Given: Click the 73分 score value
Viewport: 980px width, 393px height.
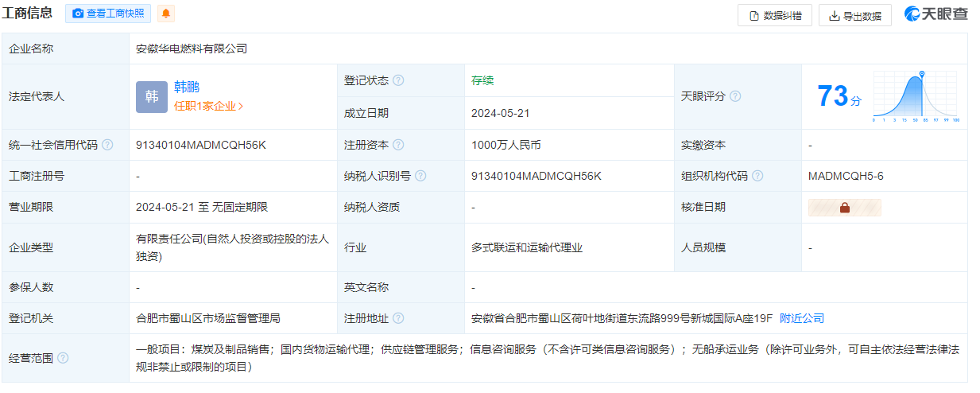Looking at the screenshot, I should click(x=839, y=97).
